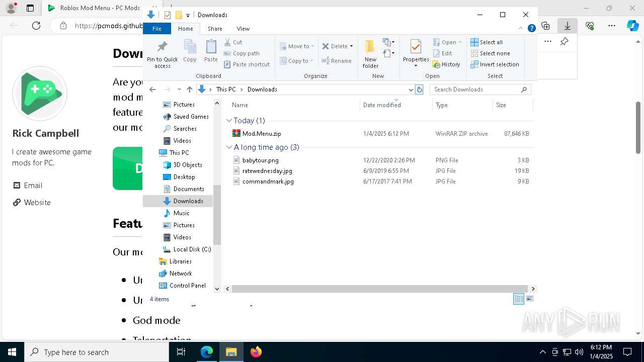Open Task View on taskbar
Viewport: 644px width, 362px height.
(181, 352)
